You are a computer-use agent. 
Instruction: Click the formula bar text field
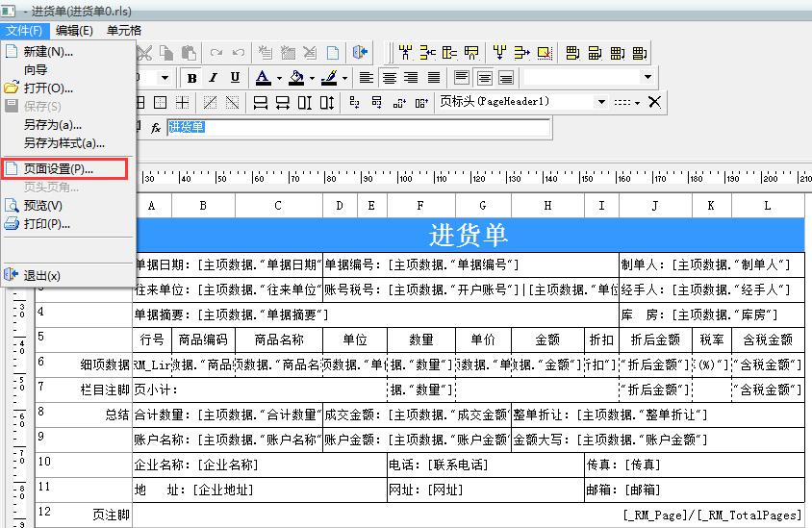tap(358, 128)
